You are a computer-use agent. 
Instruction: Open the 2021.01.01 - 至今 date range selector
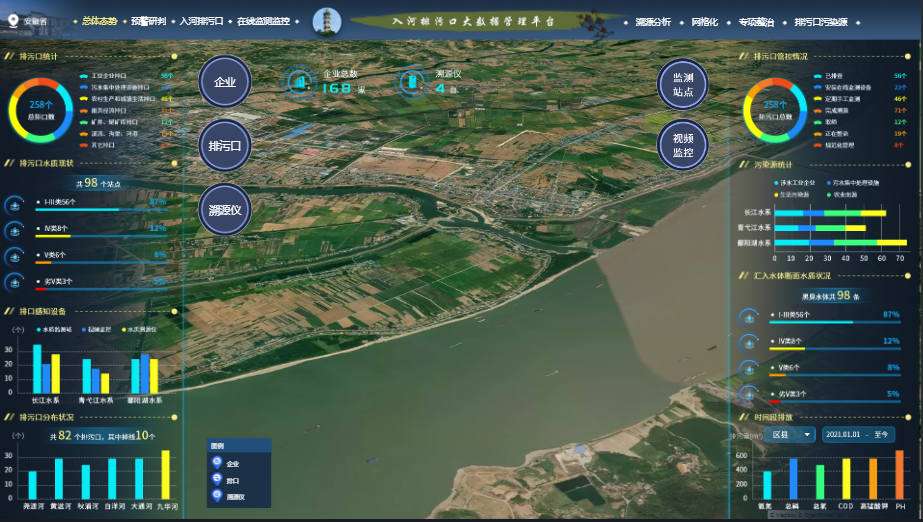pos(858,435)
